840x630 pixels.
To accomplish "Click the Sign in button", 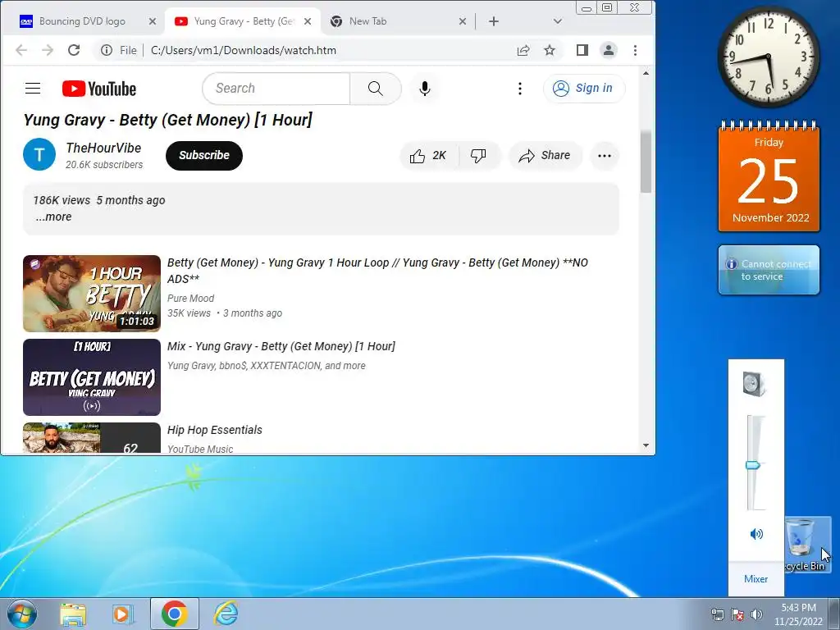I will pos(584,89).
